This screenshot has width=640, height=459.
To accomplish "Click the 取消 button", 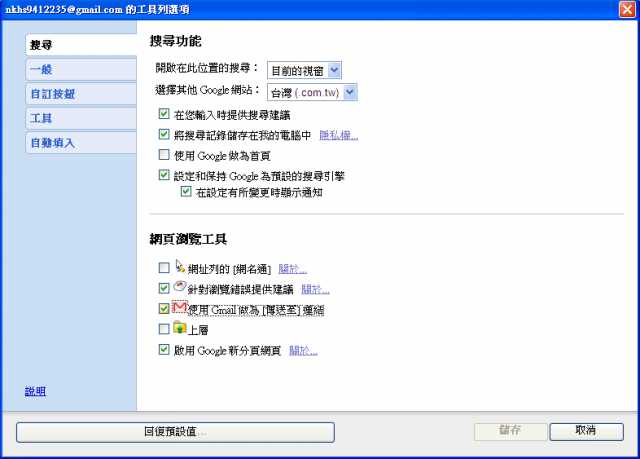I will (586, 431).
